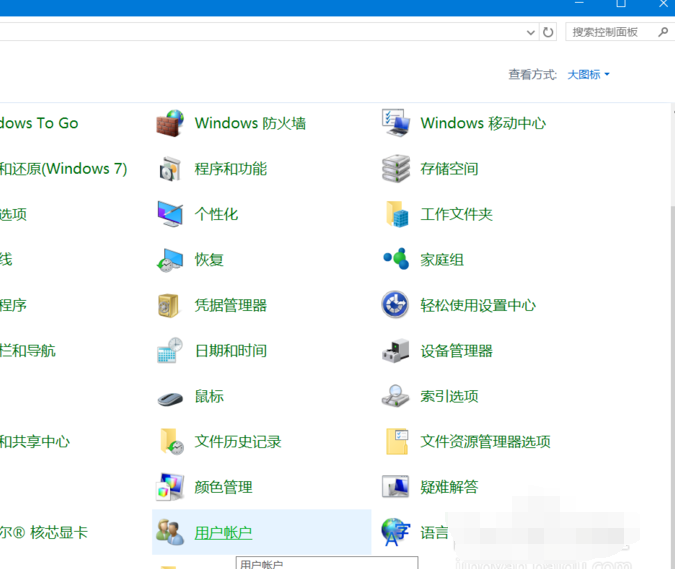Open the 恢复 label
Image resolution: width=675 pixels, height=569 pixels.
(209, 260)
